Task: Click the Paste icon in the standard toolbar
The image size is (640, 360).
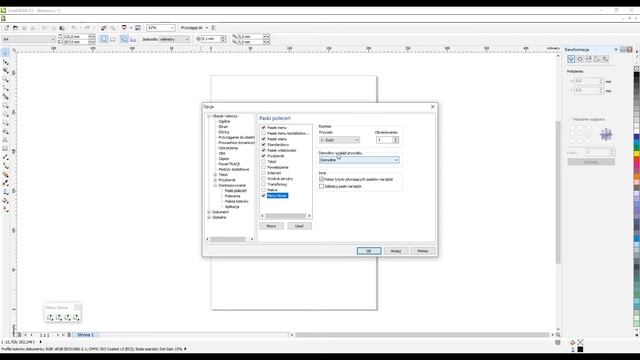Action: click(x=62, y=28)
